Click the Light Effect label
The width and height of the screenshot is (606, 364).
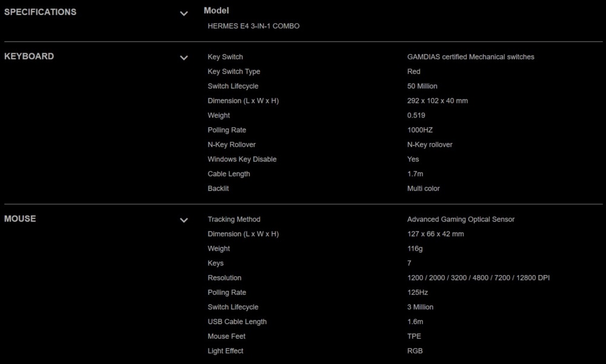(225, 351)
